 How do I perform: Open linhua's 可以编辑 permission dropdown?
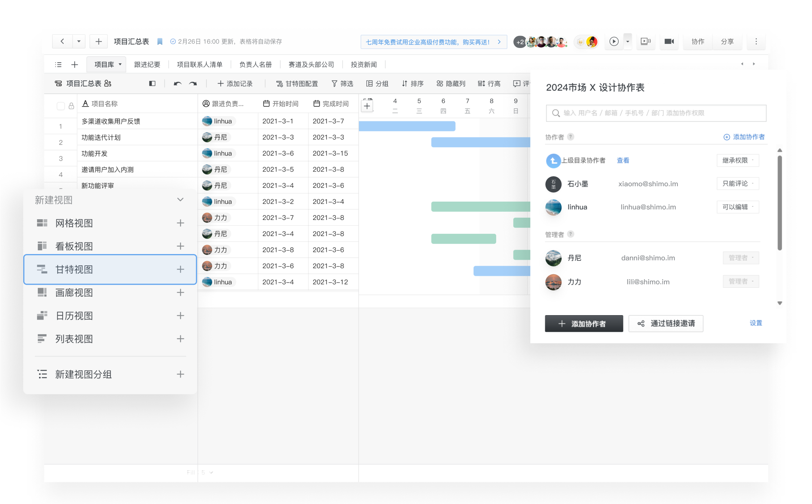tap(738, 207)
